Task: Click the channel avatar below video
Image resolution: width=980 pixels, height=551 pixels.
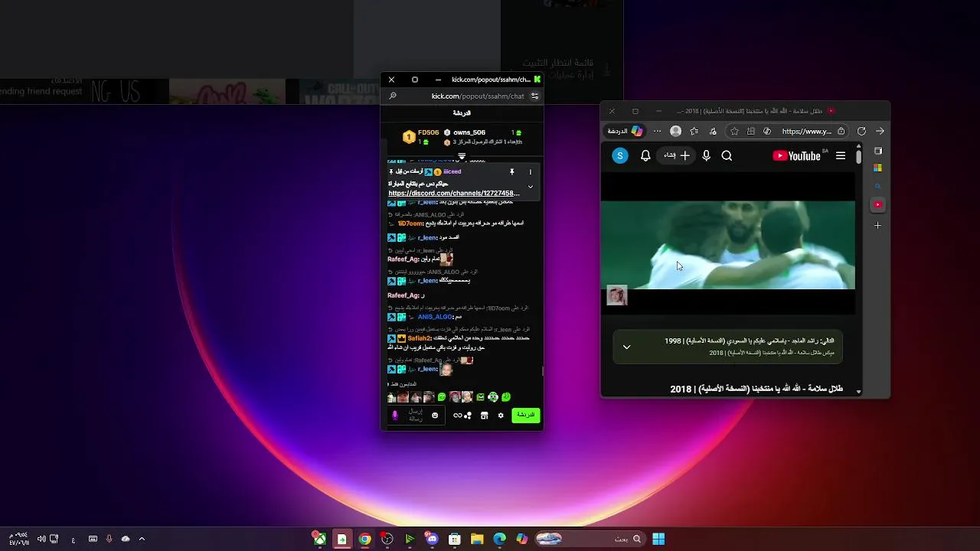Action: pos(617,295)
